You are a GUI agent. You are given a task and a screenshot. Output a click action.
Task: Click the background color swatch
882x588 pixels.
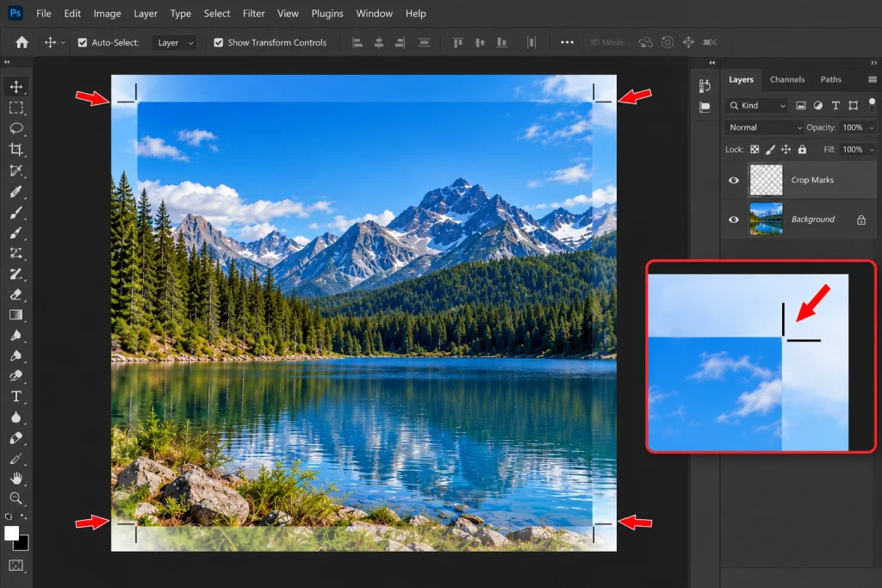(x=23, y=544)
